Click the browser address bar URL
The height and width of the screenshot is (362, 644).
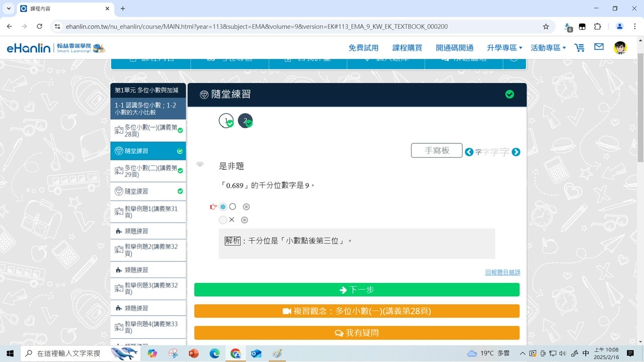coord(257,26)
